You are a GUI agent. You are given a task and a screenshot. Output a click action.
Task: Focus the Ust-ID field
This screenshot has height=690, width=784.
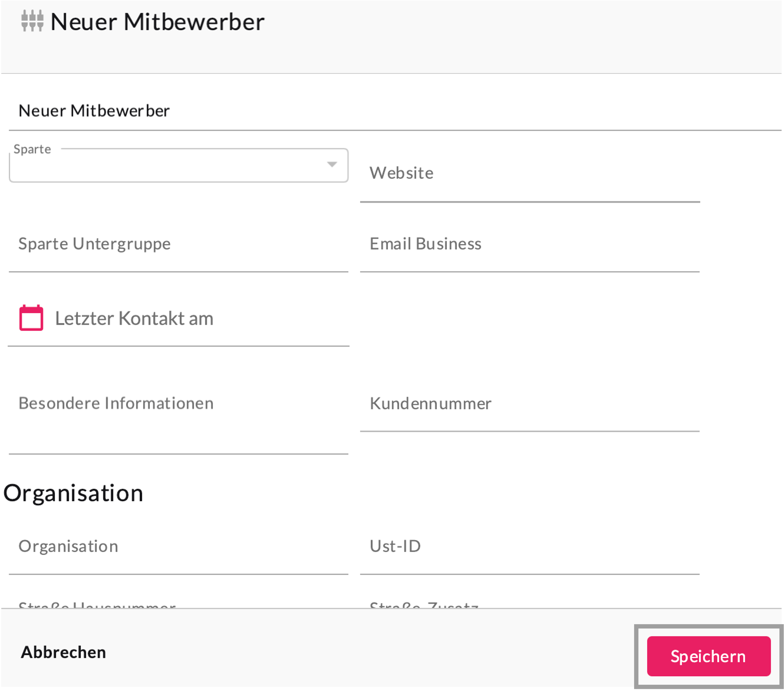(529, 546)
